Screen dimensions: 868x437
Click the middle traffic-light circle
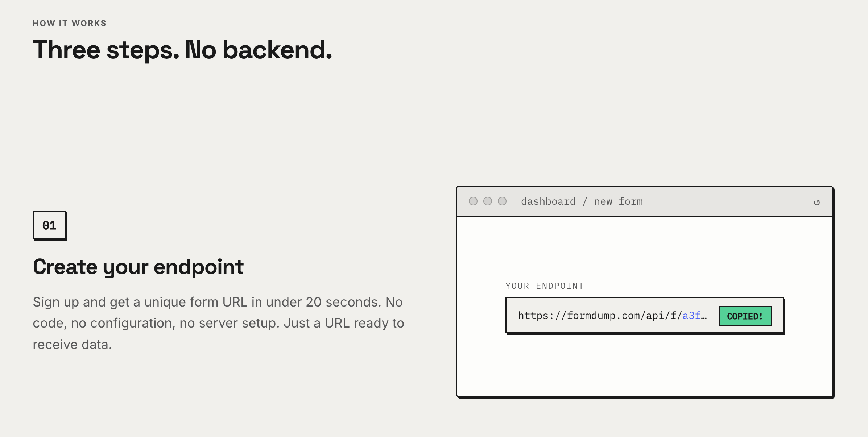tap(488, 201)
